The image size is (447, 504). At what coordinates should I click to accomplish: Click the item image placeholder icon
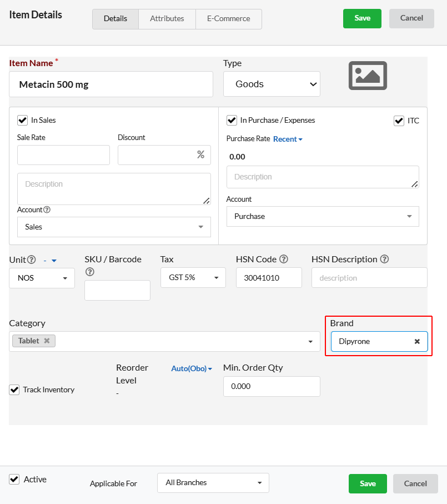(x=368, y=76)
